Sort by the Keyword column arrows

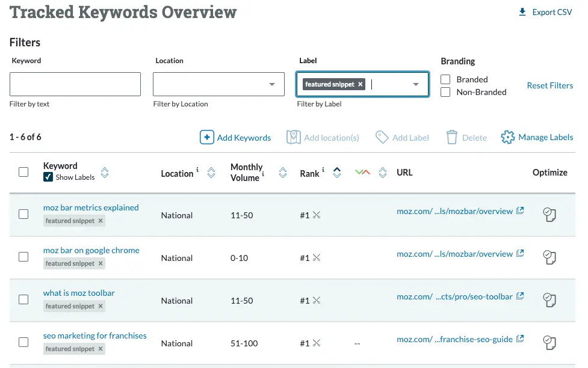point(105,173)
